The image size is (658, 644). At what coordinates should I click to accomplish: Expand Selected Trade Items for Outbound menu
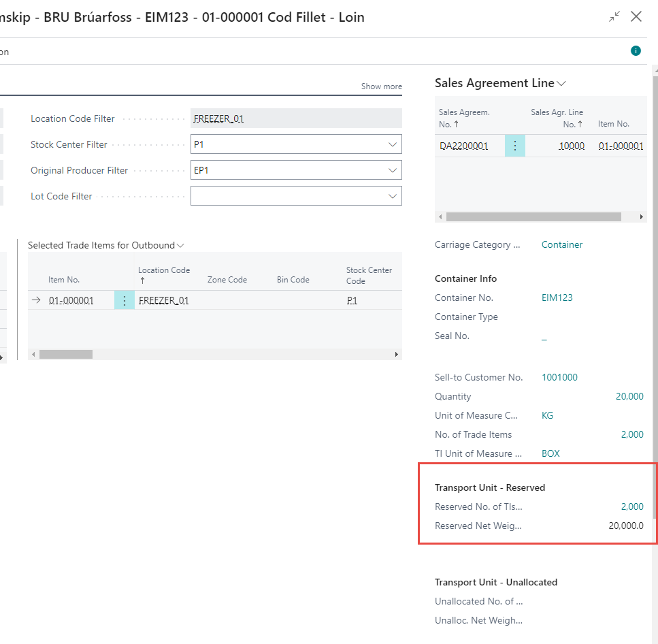(x=180, y=245)
